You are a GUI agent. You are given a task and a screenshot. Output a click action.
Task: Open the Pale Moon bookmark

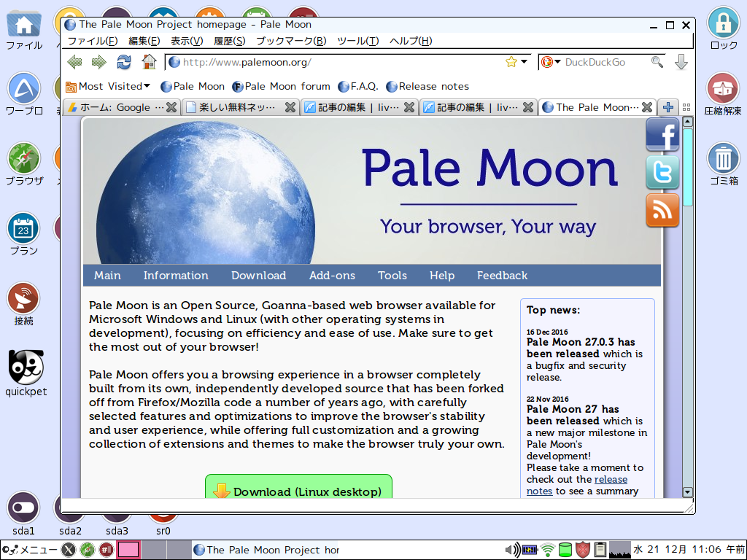[193, 86]
